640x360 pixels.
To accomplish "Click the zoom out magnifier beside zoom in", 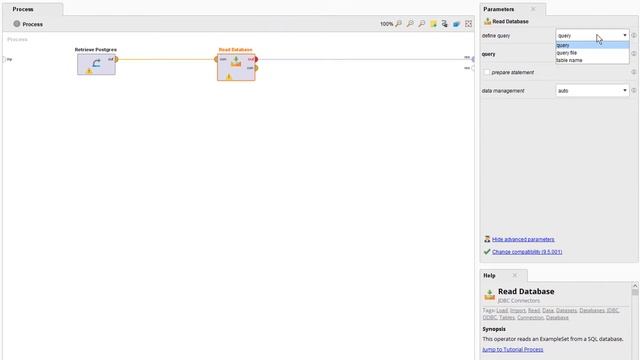I will pyautogui.click(x=410, y=24).
